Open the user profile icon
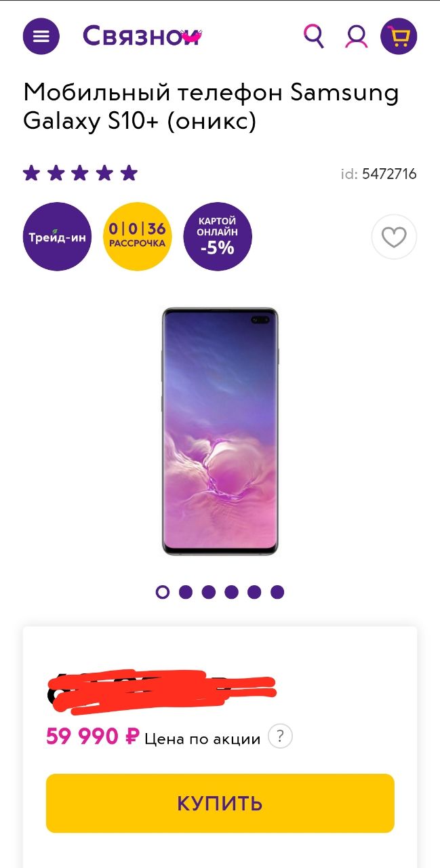 pyautogui.click(x=356, y=36)
